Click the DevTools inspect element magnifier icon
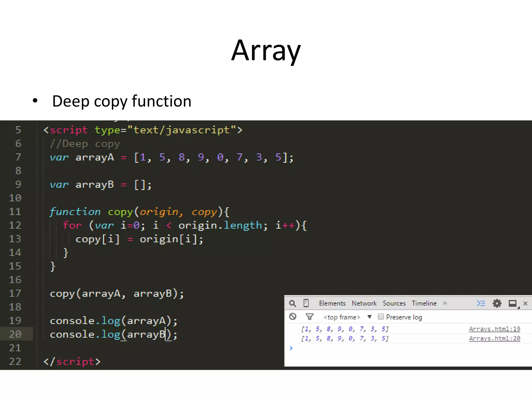The image size is (532, 399). [292, 303]
